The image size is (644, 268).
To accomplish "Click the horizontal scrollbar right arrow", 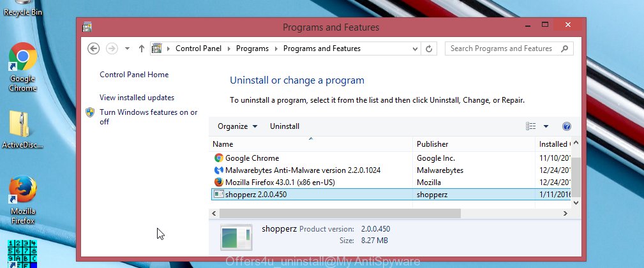I will coord(565,213).
